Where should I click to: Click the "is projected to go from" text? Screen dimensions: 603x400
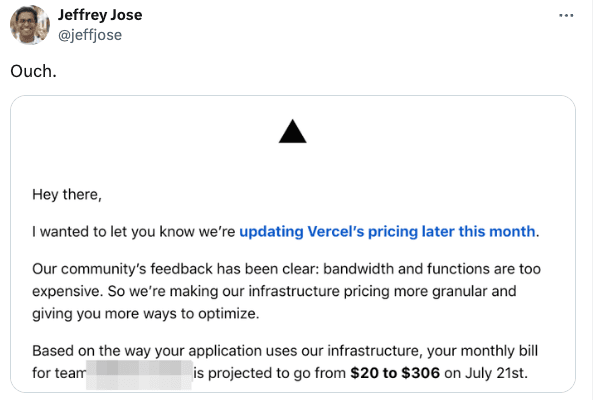[x=270, y=373]
